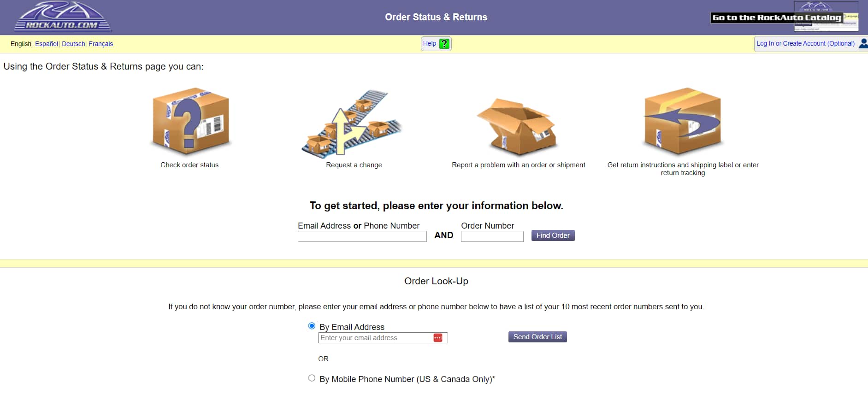The width and height of the screenshot is (868, 394).
Task: Click the user account silhouette icon
Action: click(863, 43)
